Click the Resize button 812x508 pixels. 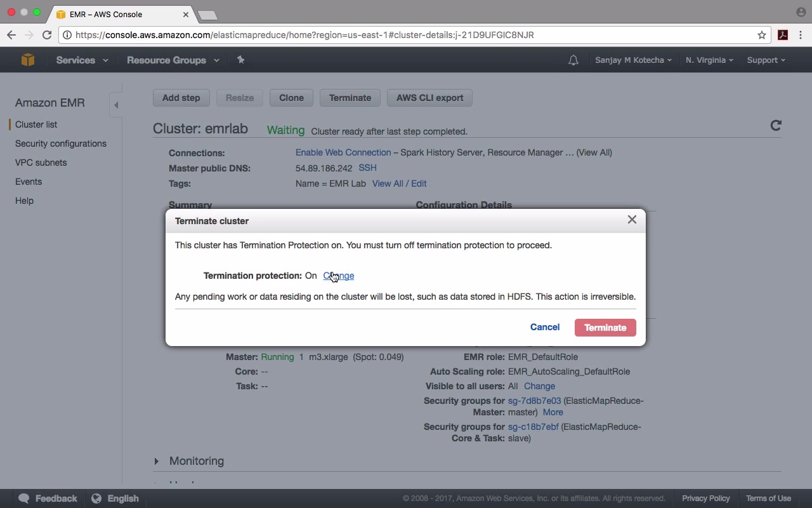240,98
